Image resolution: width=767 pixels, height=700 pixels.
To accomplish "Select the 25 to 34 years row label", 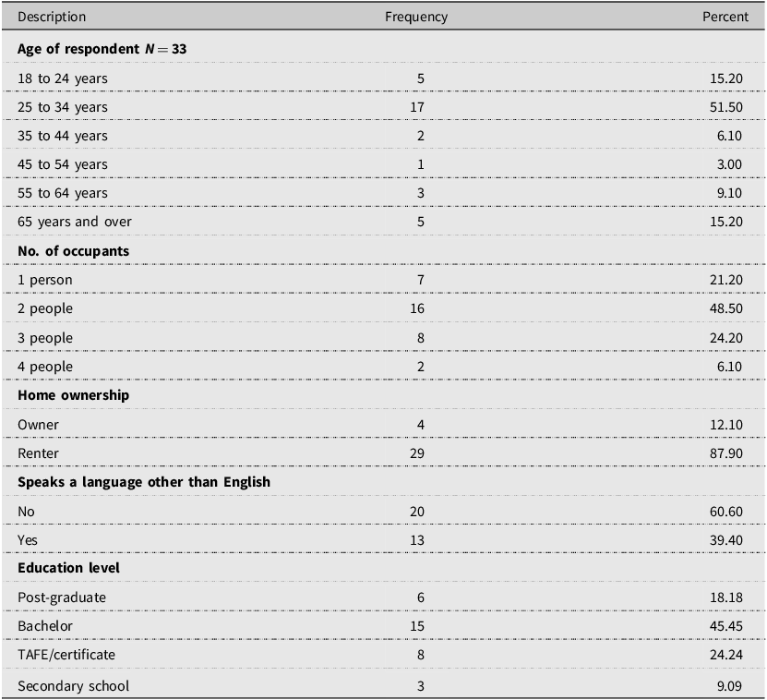I will pos(63,107).
